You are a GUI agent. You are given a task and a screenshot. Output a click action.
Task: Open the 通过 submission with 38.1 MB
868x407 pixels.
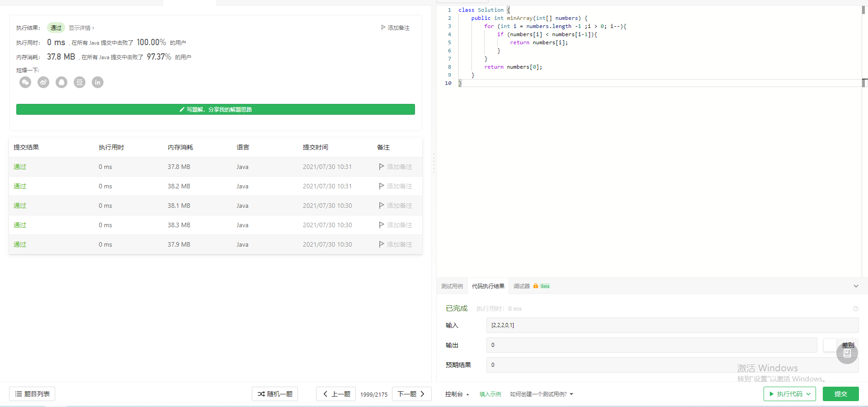click(x=20, y=206)
